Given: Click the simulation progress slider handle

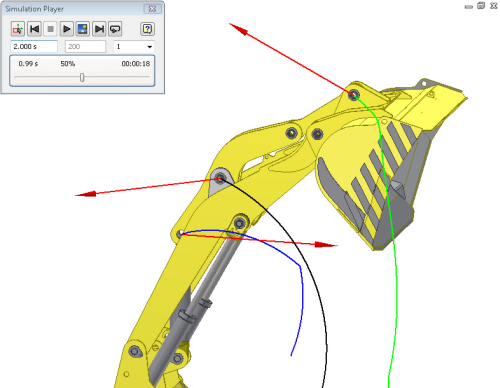Looking at the screenshot, I should [x=82, y=77].
